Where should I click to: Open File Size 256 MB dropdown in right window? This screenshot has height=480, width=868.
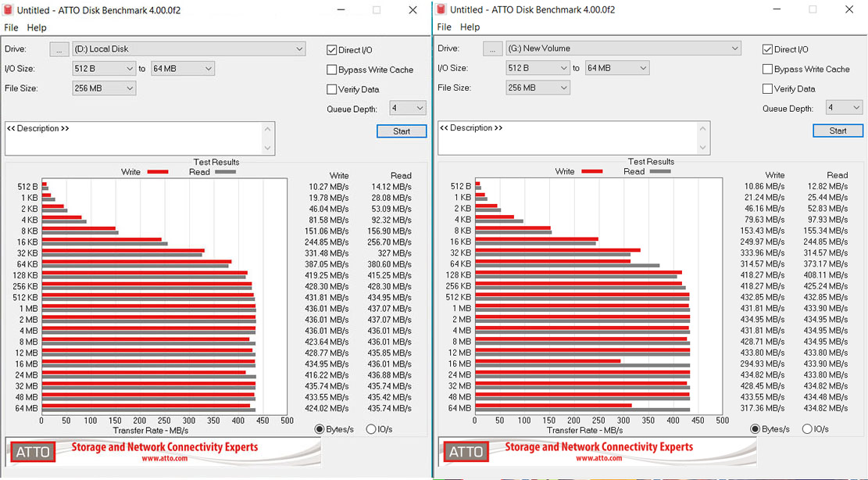point(538,88)
